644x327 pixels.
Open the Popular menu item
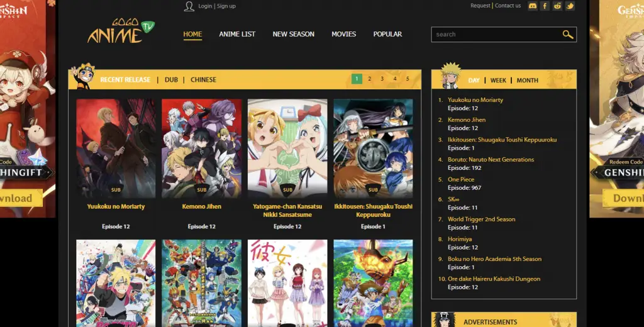point(387,34)
